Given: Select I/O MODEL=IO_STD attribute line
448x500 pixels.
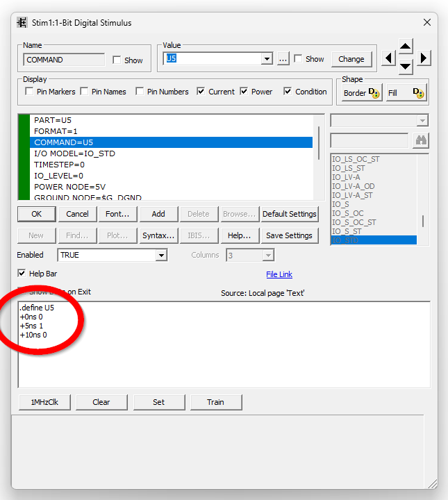Looking at the screenshot, I should tap(74, 153).
